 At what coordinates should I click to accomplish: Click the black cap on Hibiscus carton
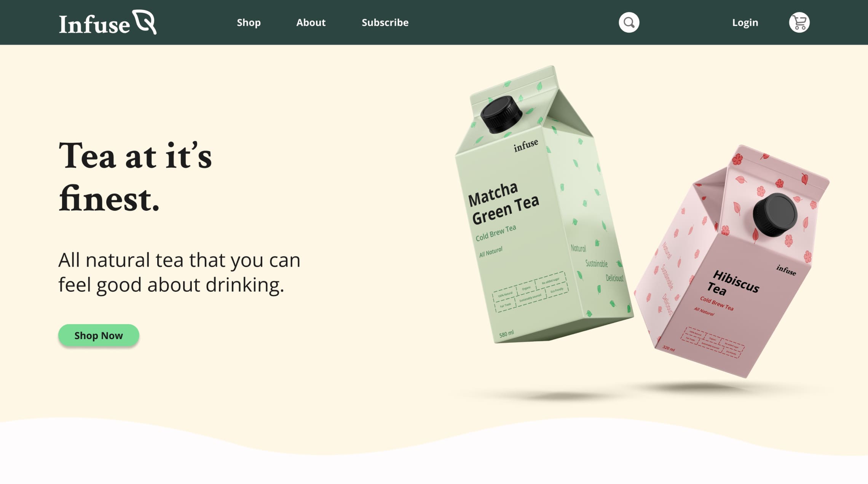point(775,215)
